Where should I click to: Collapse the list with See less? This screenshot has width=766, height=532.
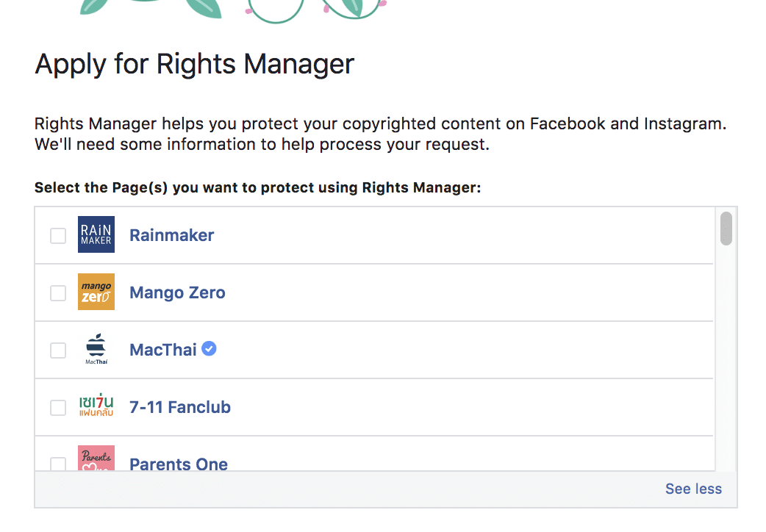coord(693,488)
